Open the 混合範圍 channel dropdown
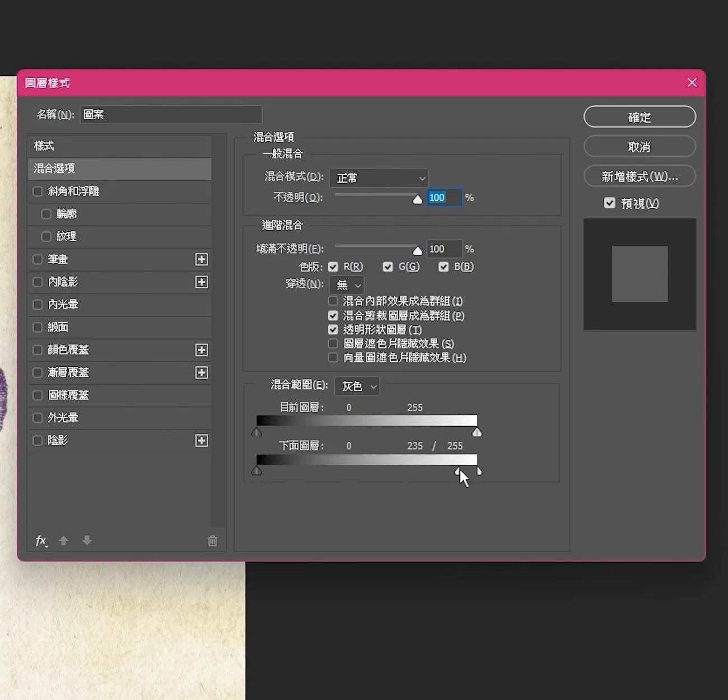This screenshot has height=700, width=728. click(357, 386)
